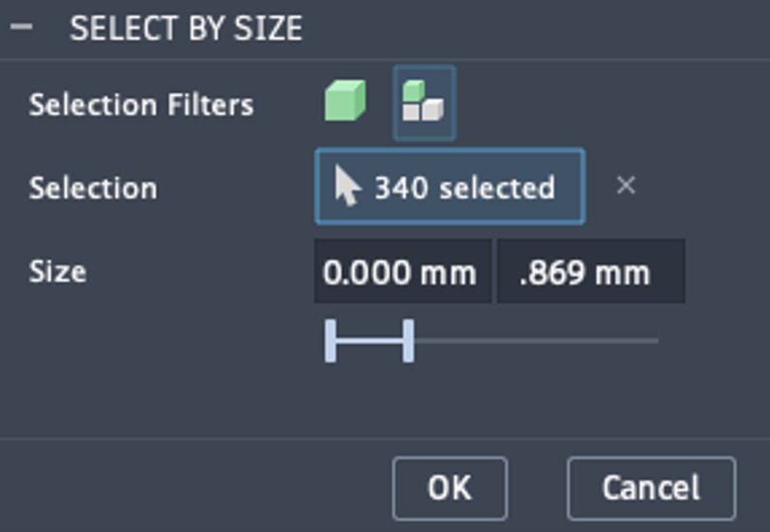
Task: Enable the body selection filter
Action: pos(345,103)
